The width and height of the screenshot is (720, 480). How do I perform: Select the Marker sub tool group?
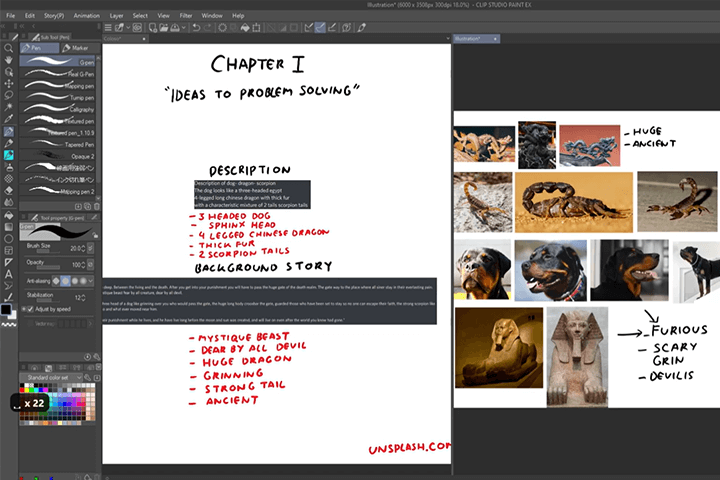[79, 48]
